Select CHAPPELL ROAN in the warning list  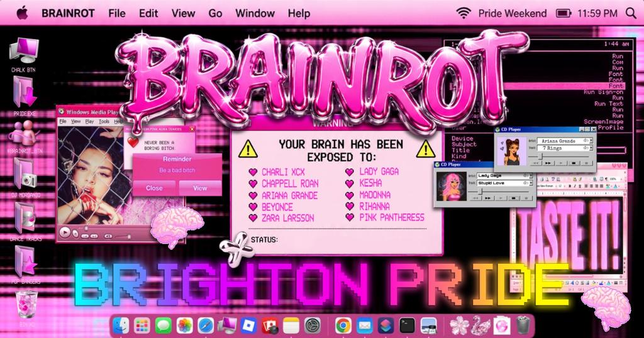(x=290, y=184)
